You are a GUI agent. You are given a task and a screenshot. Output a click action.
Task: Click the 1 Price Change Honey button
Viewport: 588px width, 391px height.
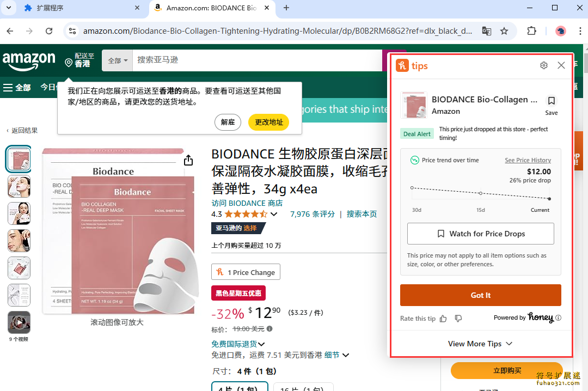(x=246, y=272)
